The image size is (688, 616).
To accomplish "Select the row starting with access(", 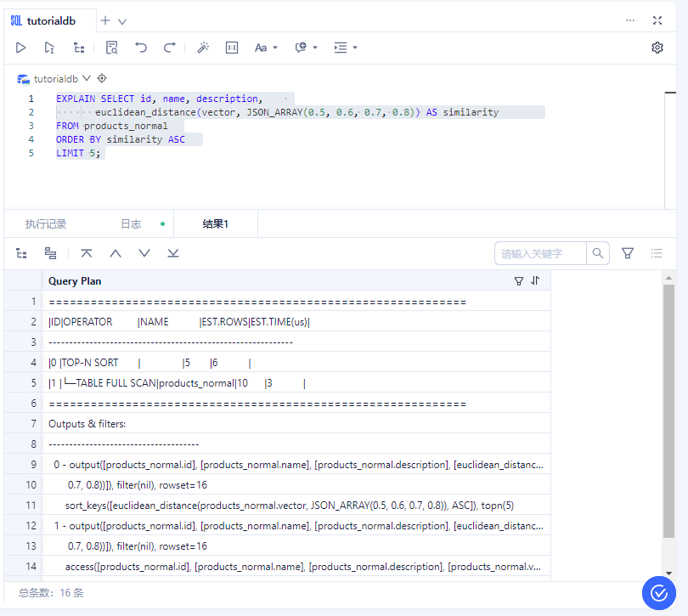I will (296, 567).
